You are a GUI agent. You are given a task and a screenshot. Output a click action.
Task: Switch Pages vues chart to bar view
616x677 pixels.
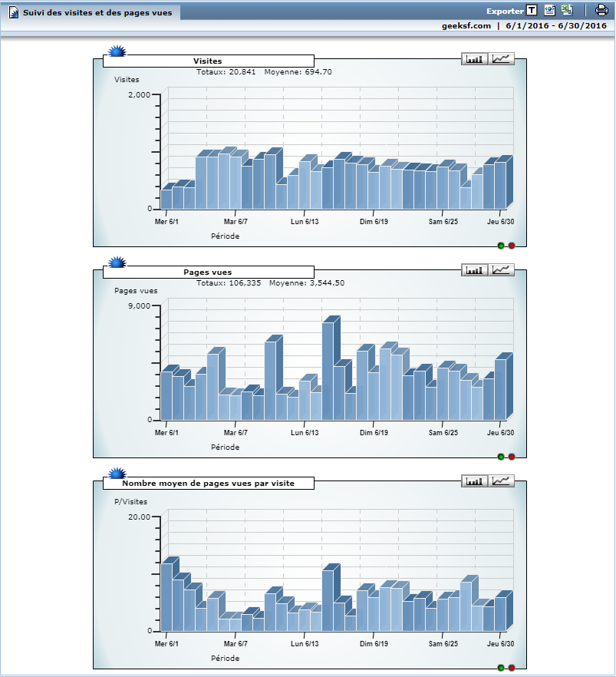[475, 270]
